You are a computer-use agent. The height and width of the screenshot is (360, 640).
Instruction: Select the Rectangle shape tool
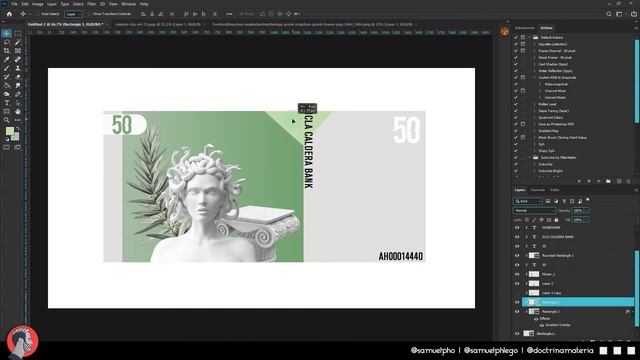point(7,111)
